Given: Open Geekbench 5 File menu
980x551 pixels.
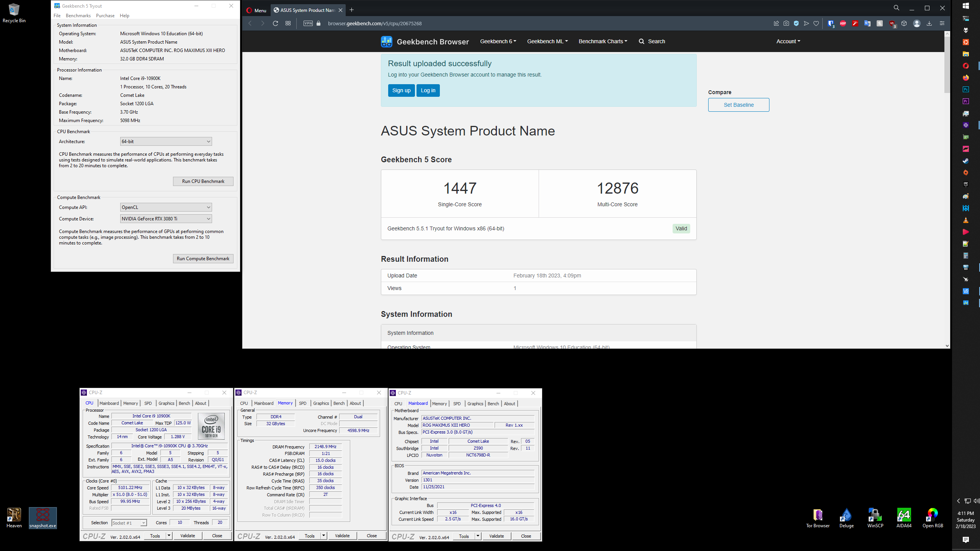Looking at the screenshot, I should 57,16.
